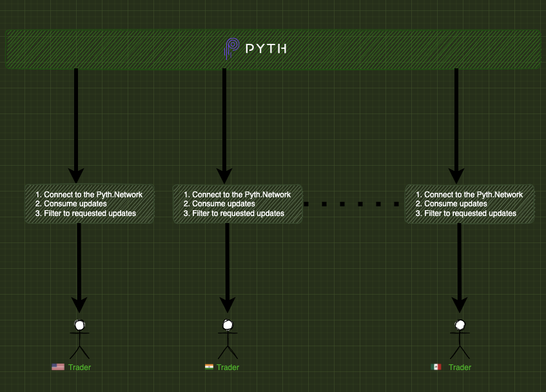Click the United States flag icon
Image resolution: width=546 pixels, height=392 pixels.
click(x=58, y=367)
